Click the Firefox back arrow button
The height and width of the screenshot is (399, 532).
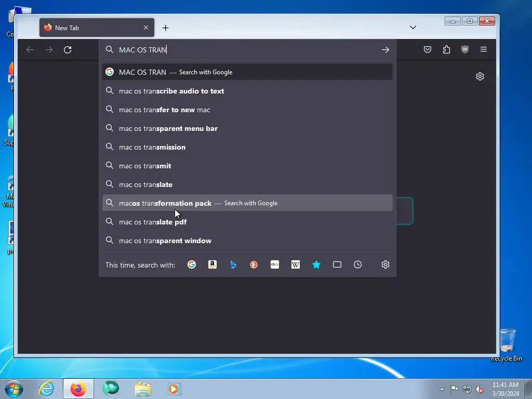coord(30,50)
